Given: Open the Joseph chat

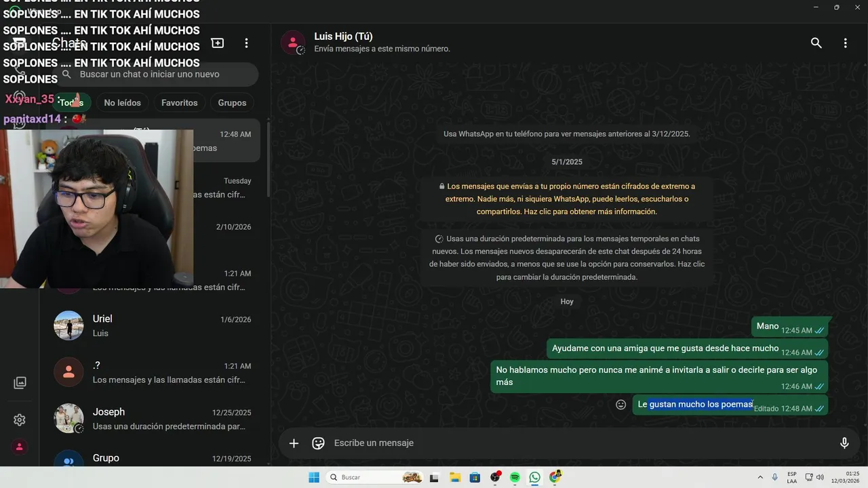Looking at the screenshot, I should tap(154, 419).
